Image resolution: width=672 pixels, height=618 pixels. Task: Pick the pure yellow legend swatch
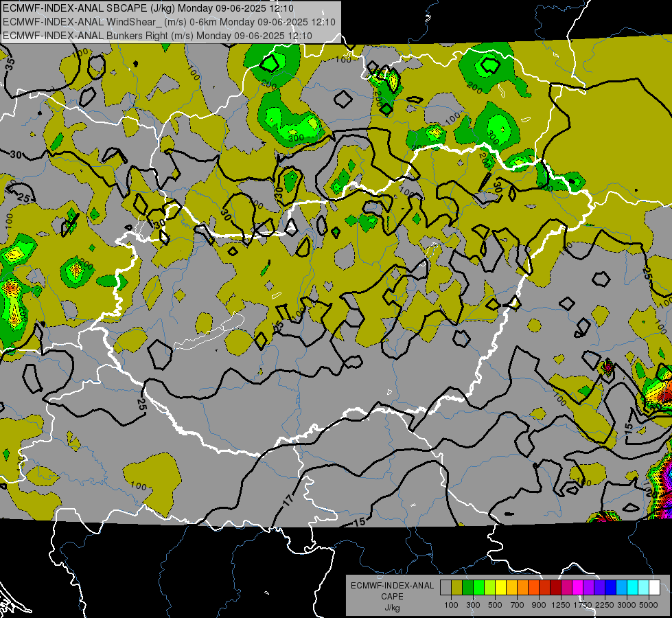[500, 587]
